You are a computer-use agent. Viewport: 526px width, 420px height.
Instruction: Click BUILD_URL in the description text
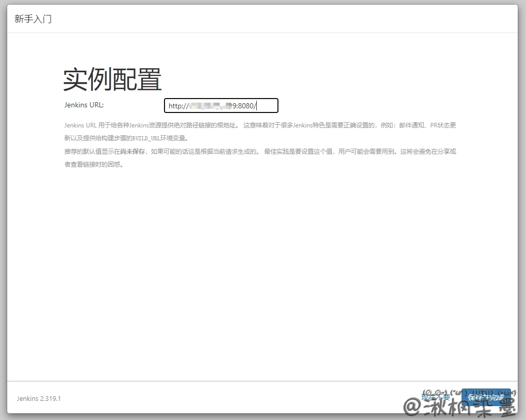[147, 138]
